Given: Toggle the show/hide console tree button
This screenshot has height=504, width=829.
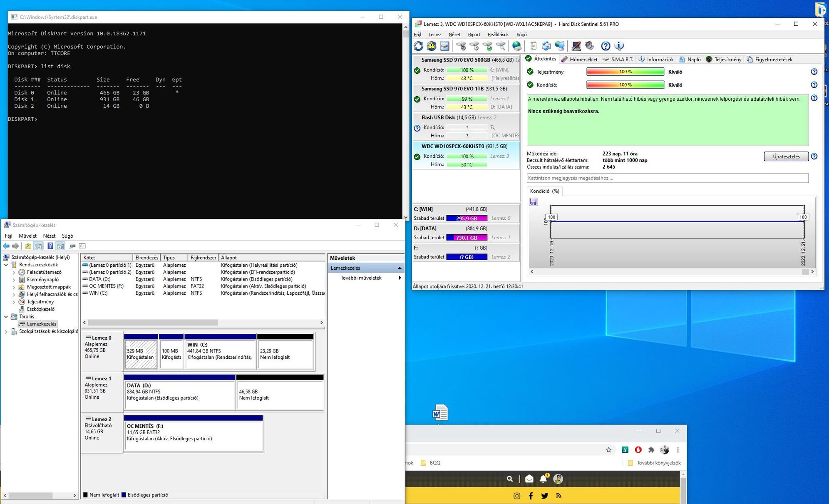Looking at the screenshot, I should tap(38, 246).
